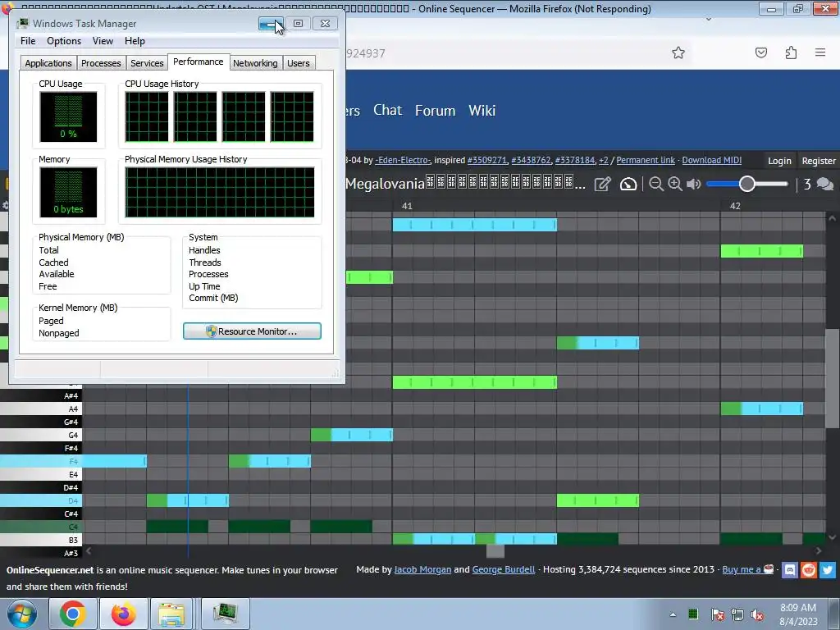
Task: Click the Action Center flag tray icon
Action: click(x=717, y=614)
